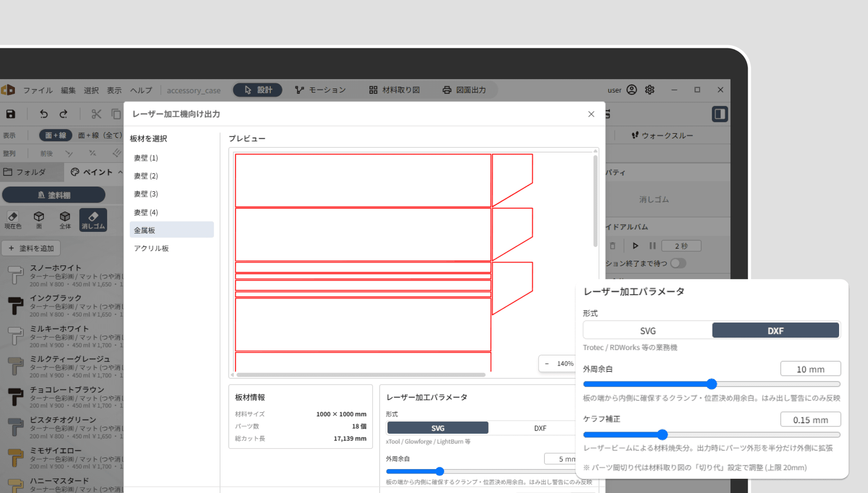Collapse the ペイント panel chevron
This screenshot has height=493, width=868.
point(120,172)
